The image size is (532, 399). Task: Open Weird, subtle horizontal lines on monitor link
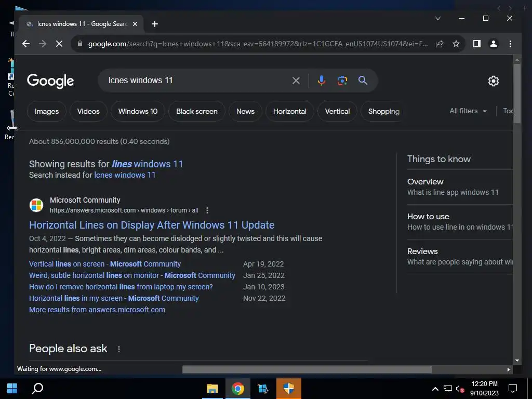tap(132, 275)
